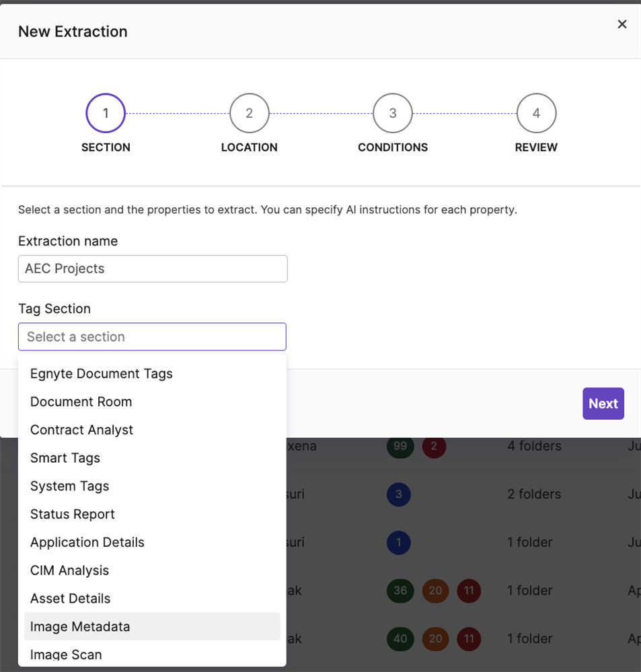641x672 pixels.
Task: Click green 36 badge in background table
Action: [x=400, y=591]
